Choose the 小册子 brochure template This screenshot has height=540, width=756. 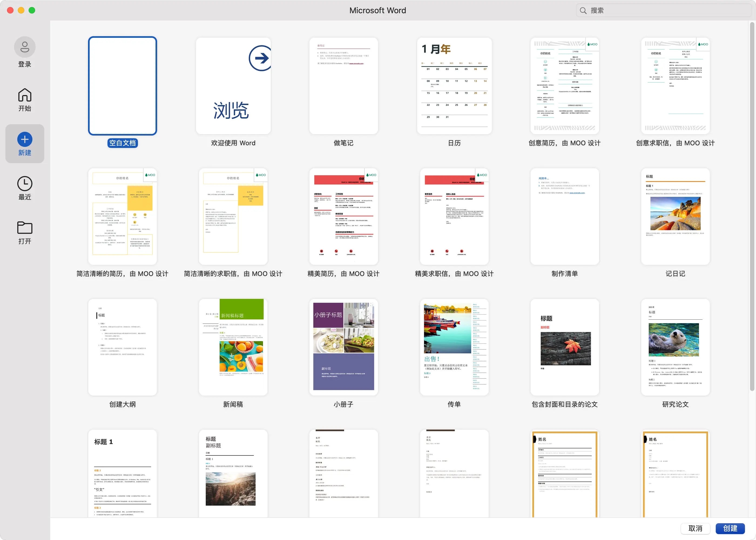(x=343, y=347)
